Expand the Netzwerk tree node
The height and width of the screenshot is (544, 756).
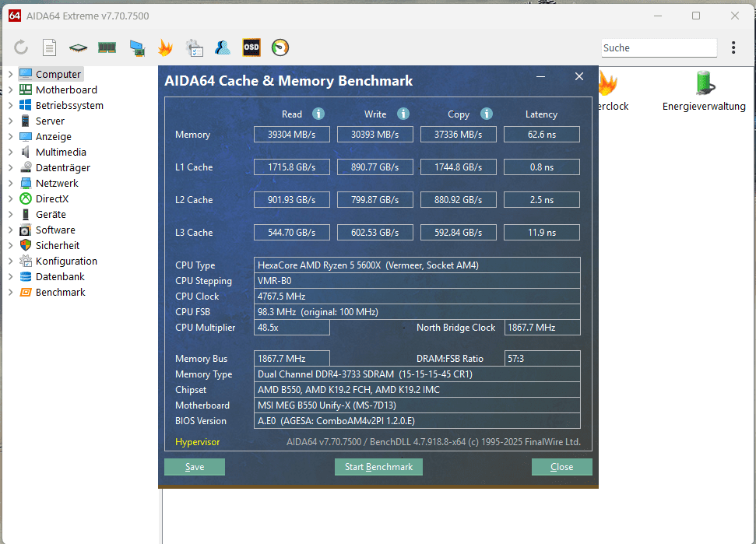tap(10, 183)
